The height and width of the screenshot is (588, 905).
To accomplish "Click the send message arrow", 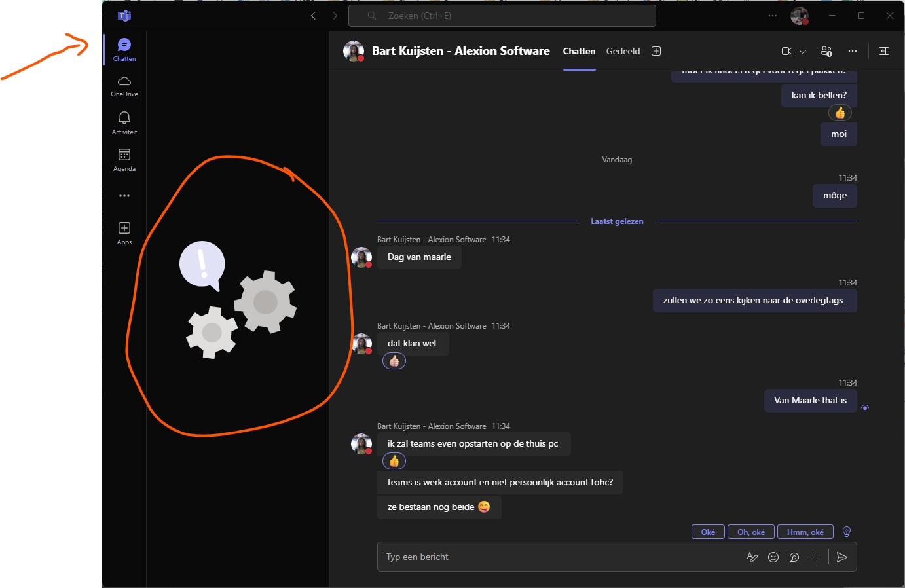I will 842,557.
